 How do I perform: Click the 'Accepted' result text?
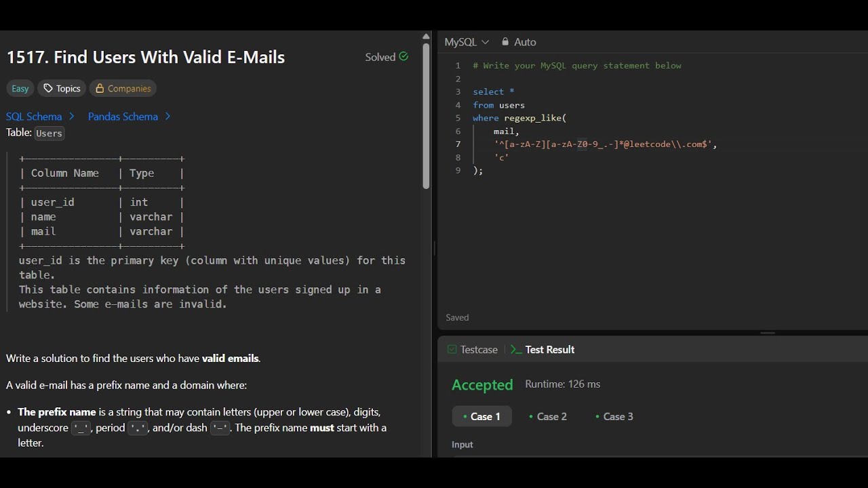482,385
